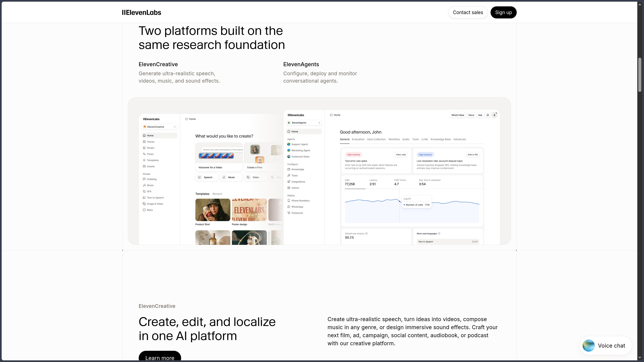Click the Phone Numbers icon under Deploy
This screenshot has width=644, height=362.
tap(289, 201)
